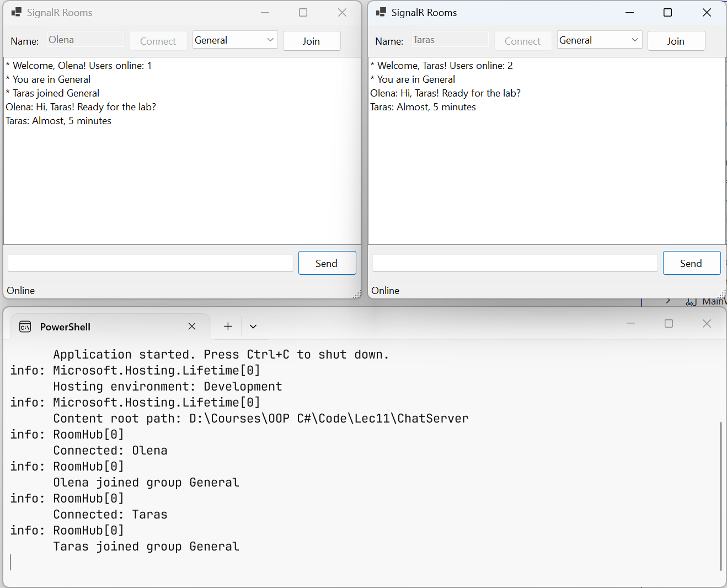
Task: Focus the message input in Taras's window
Action: click(515, 263)
